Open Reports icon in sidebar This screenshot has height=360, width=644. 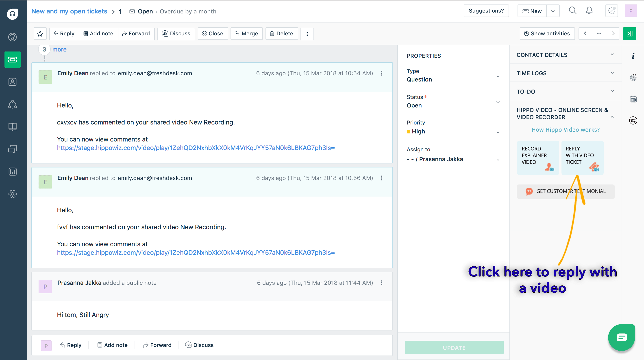[13, 171]
